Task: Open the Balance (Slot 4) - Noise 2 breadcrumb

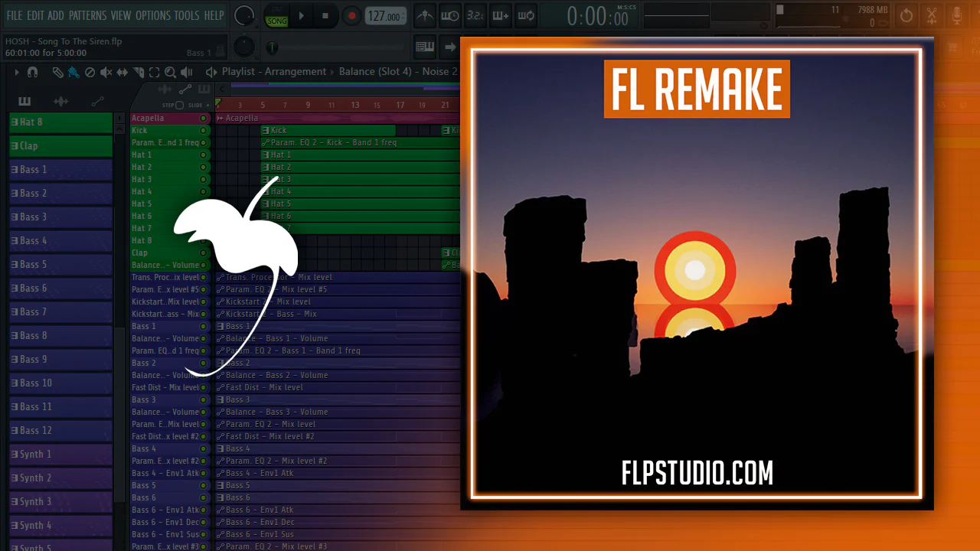Action: click(398, 72)
